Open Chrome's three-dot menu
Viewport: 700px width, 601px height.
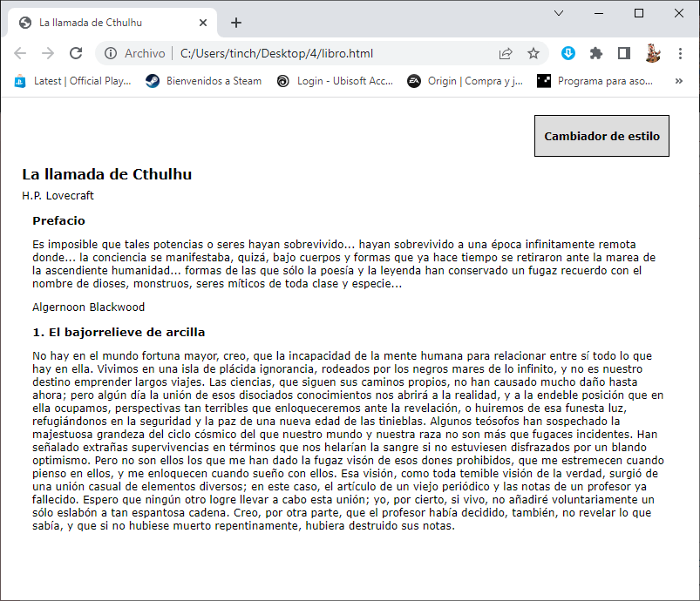tap(680, 53)
